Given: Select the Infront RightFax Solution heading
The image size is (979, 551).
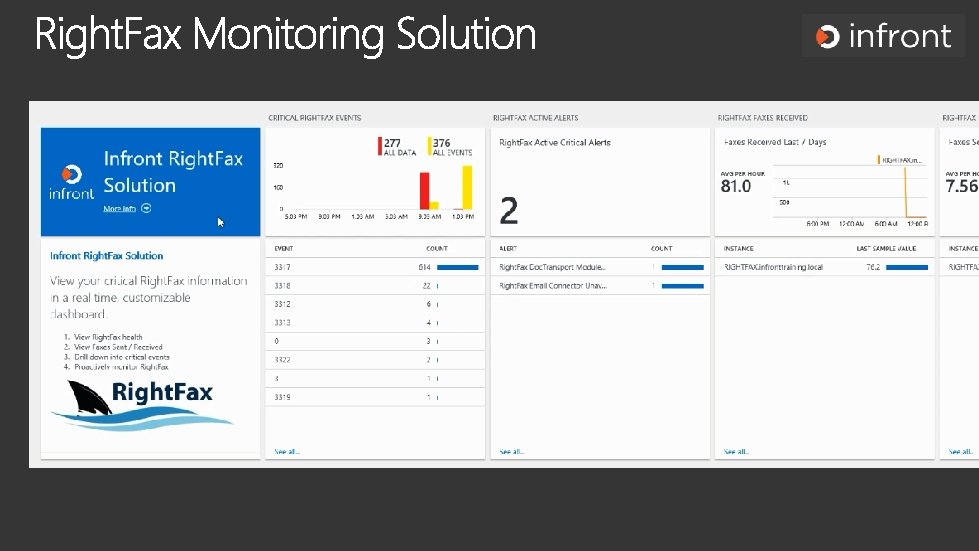Looking at the screenshot, I should [x=106, y=256].
